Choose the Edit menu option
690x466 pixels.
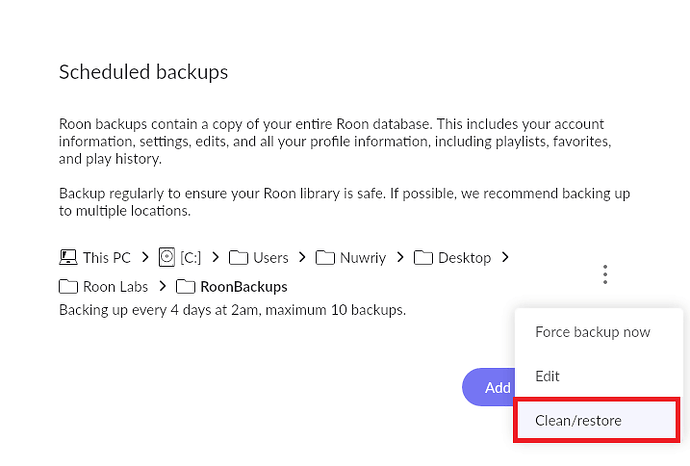tap(547, 376)
